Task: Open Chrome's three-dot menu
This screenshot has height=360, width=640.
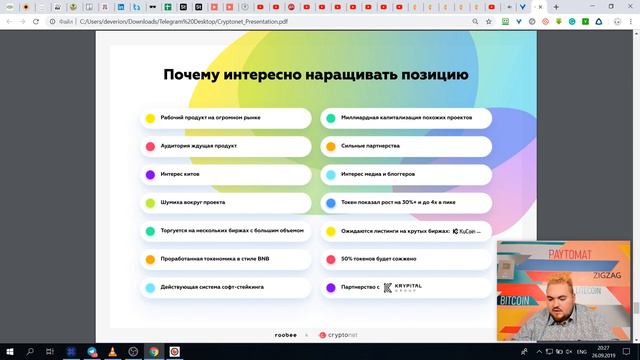Action: [631, 22]
